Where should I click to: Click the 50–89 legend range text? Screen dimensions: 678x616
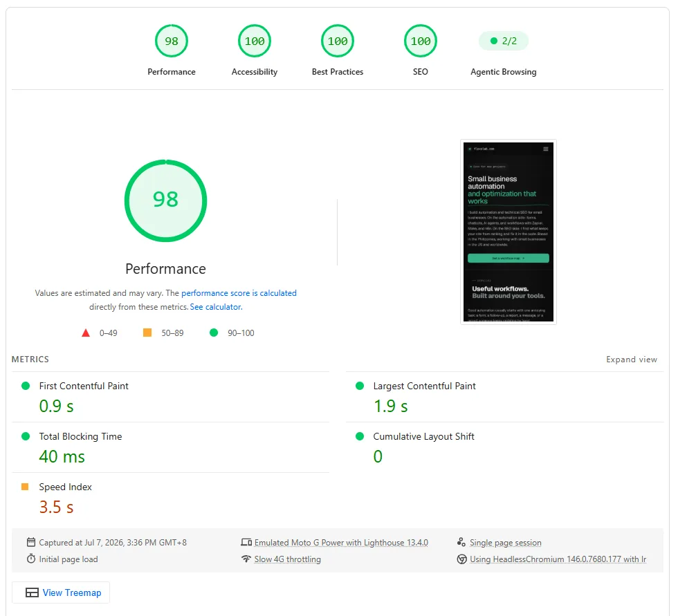click(172, 333)
